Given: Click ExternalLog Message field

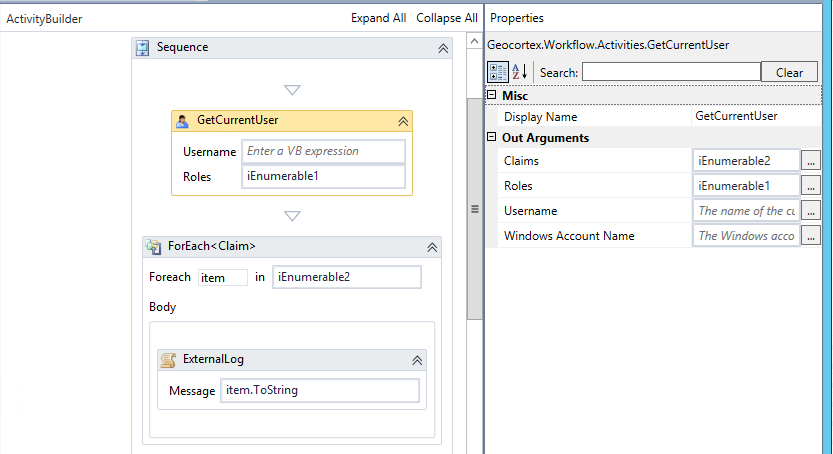Looking at the screenshot, I should (x=320, y=390).
